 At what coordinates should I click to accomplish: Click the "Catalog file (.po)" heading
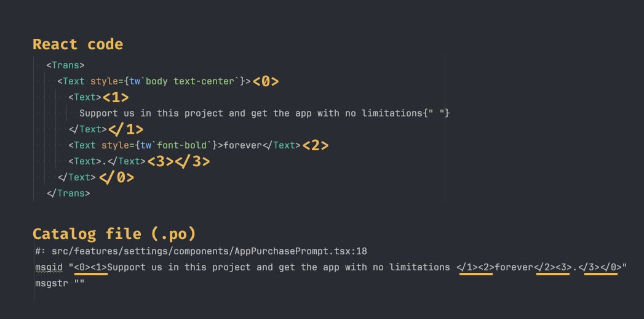[114, 234]
